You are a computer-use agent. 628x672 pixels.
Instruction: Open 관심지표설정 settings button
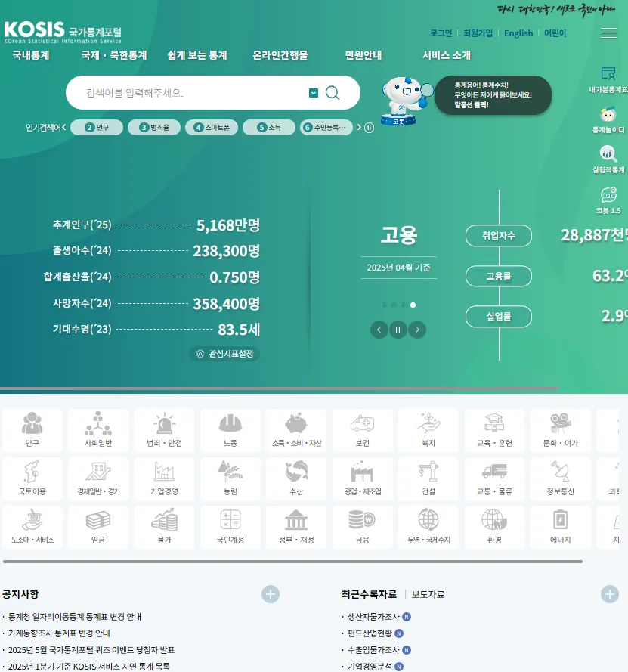226,352
